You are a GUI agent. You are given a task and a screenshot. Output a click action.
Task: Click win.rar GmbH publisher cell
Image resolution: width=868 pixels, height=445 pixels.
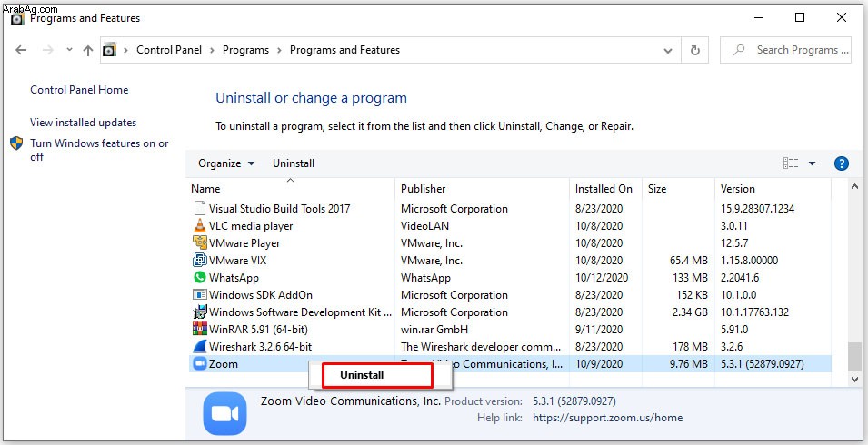[x=434, y=329]
